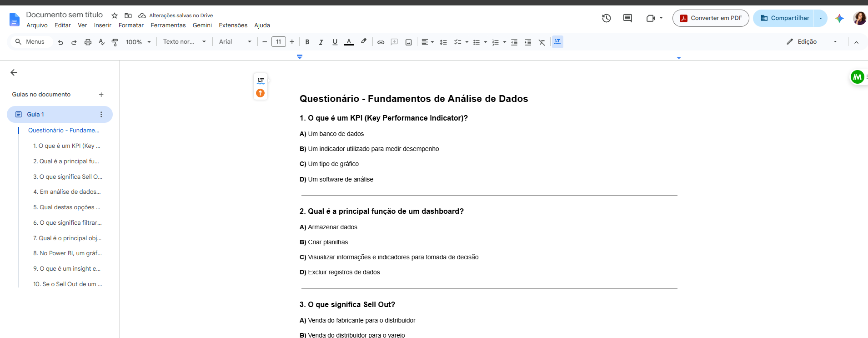Go to outline item 10. Se o Sell Out

tap(68, 284)
